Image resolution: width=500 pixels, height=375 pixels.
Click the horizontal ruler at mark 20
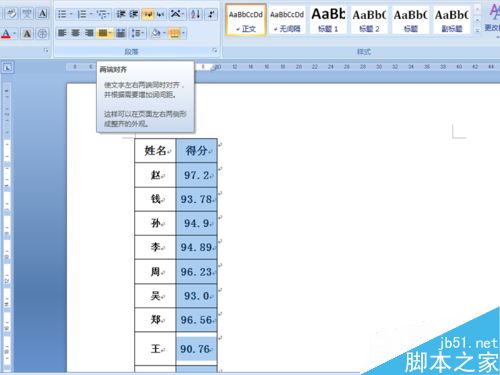299,67
